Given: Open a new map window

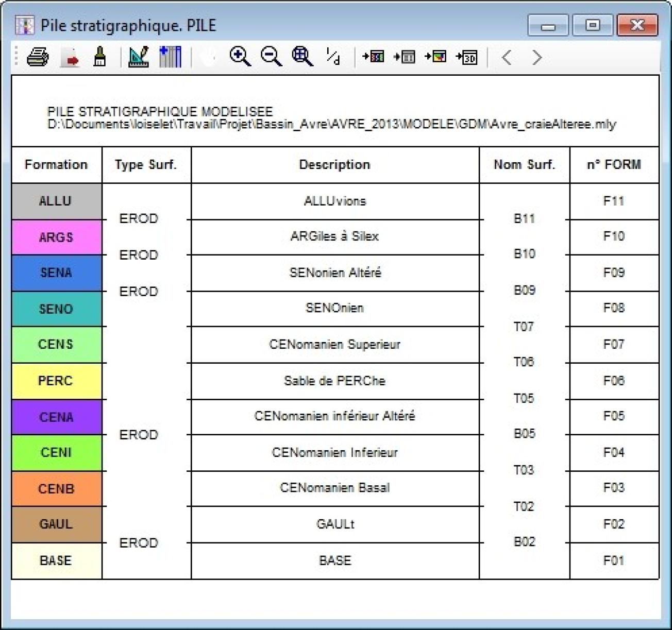Looking at the screenshot, I should click(x=374, y=57).
